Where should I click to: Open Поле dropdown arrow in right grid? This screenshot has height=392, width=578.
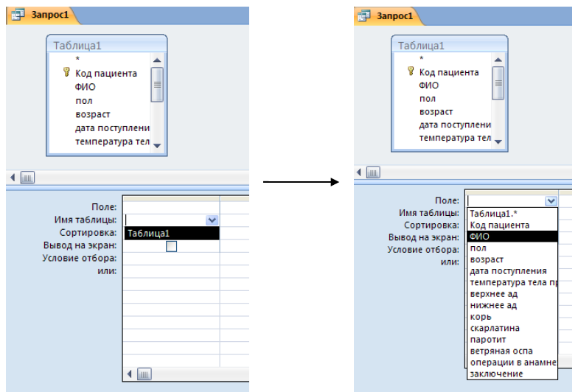click(x=551, y=200)
